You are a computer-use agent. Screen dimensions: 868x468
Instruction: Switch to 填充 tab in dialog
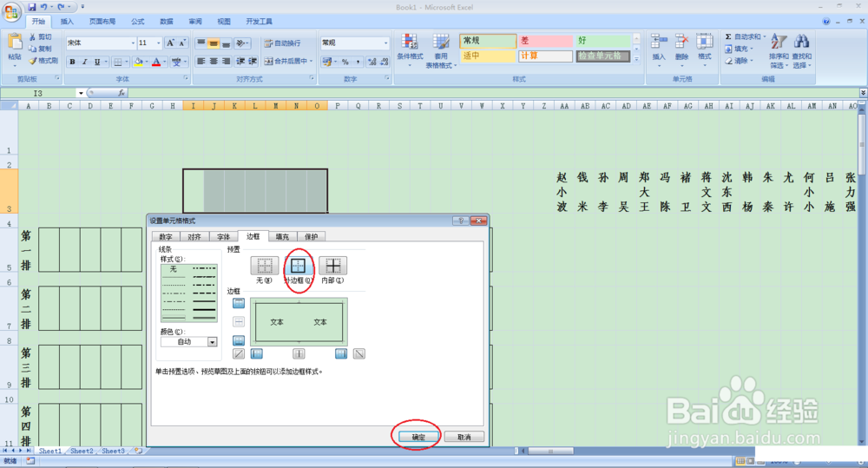click(x=282, y=237)
